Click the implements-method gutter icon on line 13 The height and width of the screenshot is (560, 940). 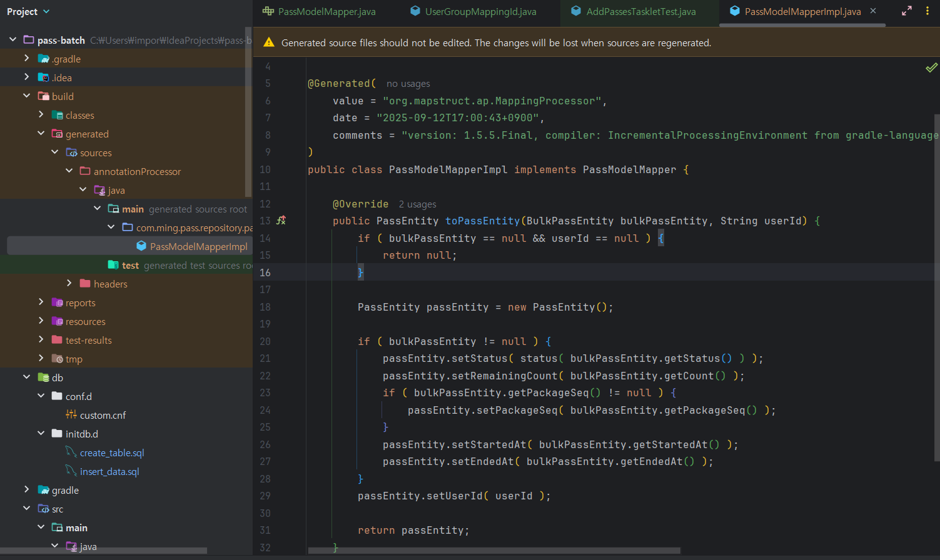click(281, 221)
